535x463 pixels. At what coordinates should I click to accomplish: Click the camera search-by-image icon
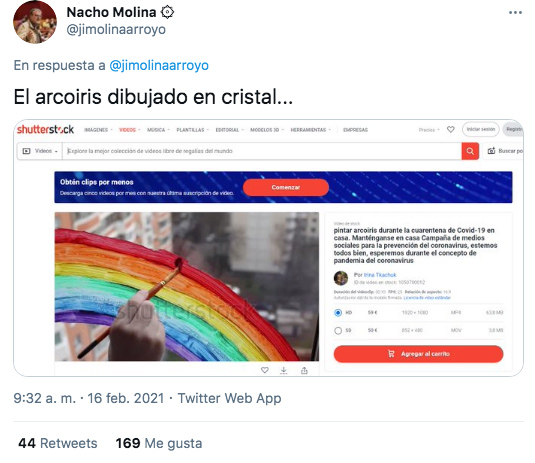(491, 151)
